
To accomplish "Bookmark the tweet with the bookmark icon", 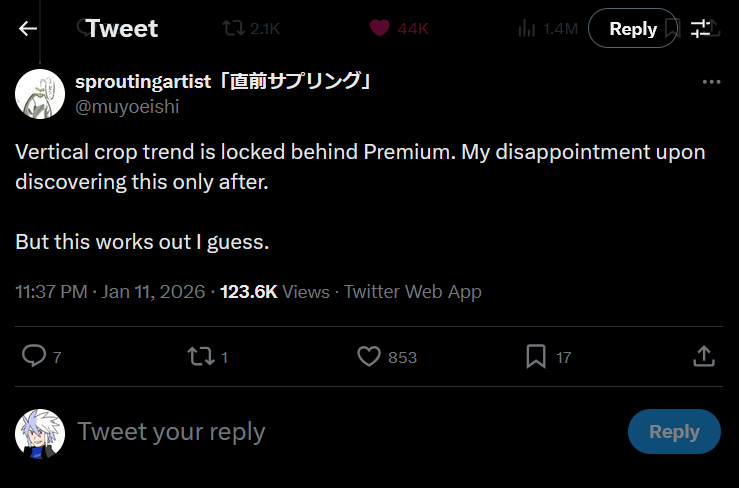I will 536,356.
